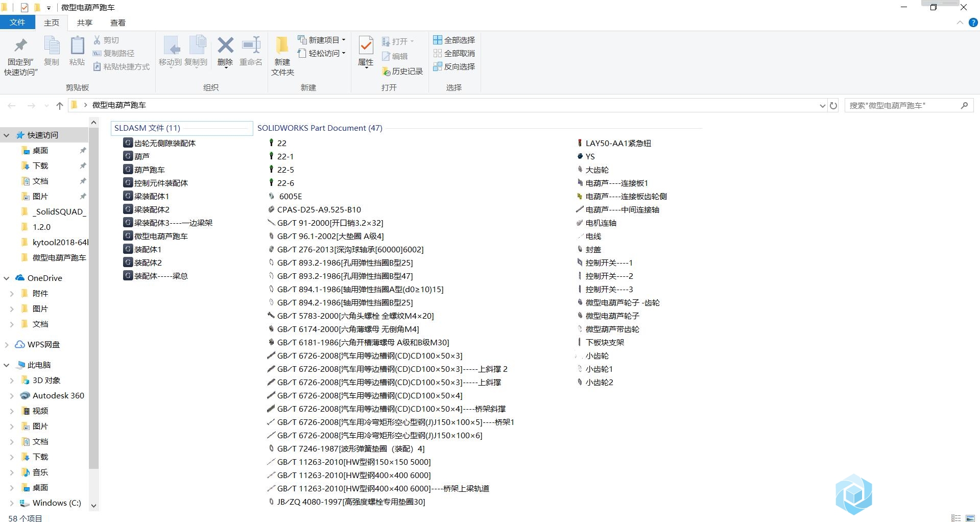Select file CPAS-D25-A9.525-B10

pyautogui.click(x=315, y=209)
